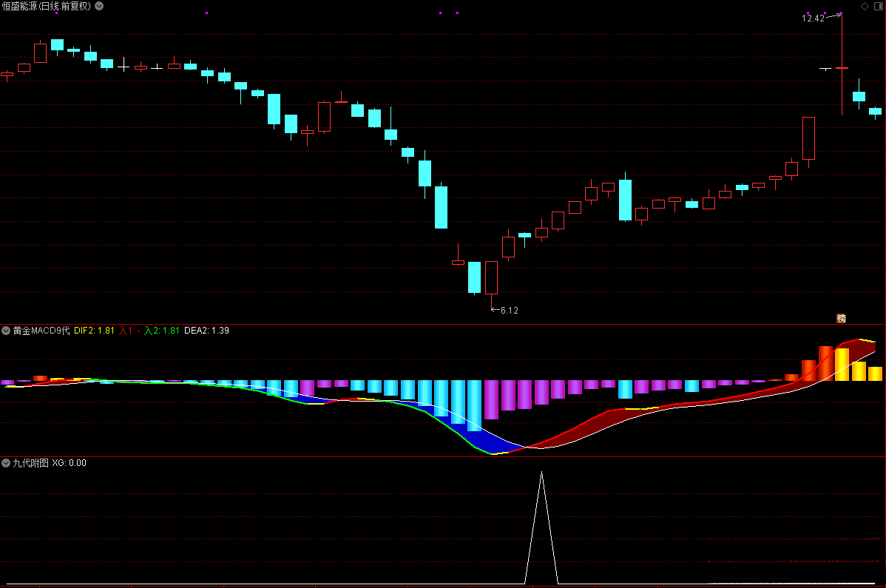886x588 pixels.
Task: Click the orange 榜 badge icon
Action: [841, 319]
